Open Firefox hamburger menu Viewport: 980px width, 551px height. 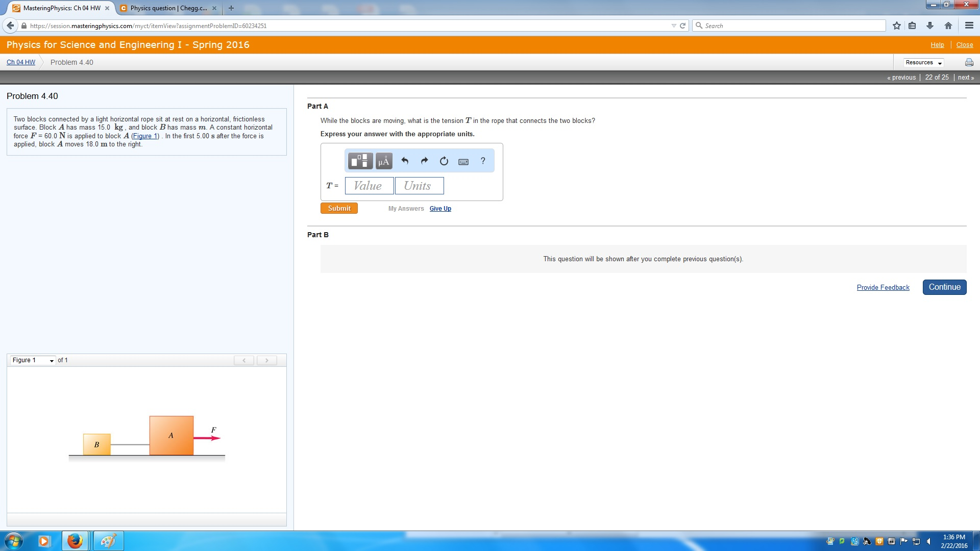click(x=969, y=26)
